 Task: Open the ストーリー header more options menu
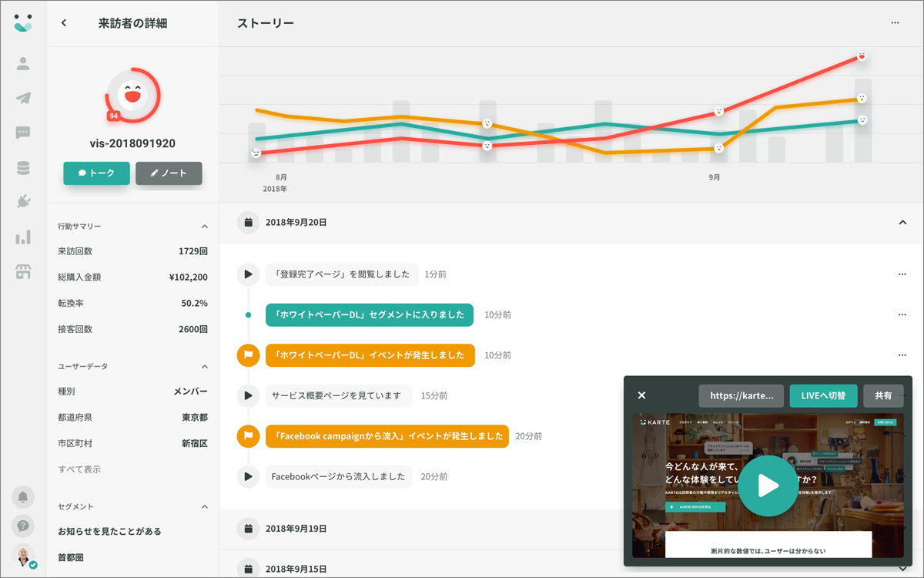tap(895, 23)
